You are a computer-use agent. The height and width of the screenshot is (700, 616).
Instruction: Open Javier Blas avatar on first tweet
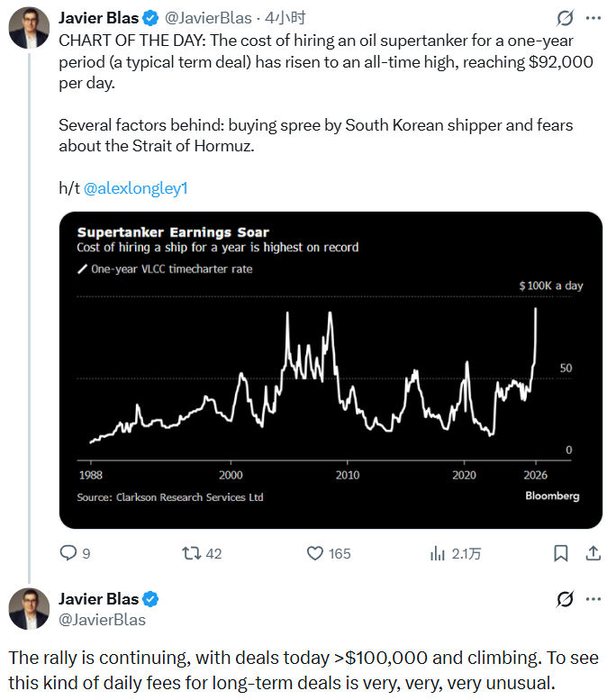click(29, 28)
